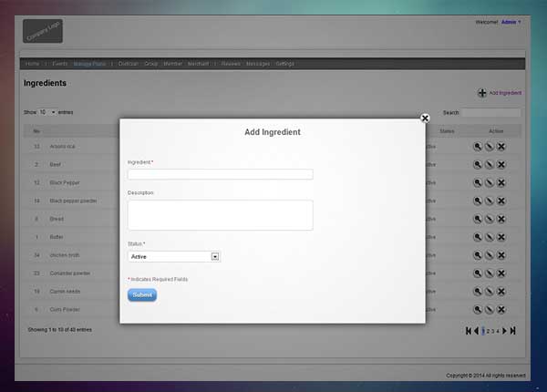Edit the Arborio rice row
547x392 pixels.
coord(489,147)
